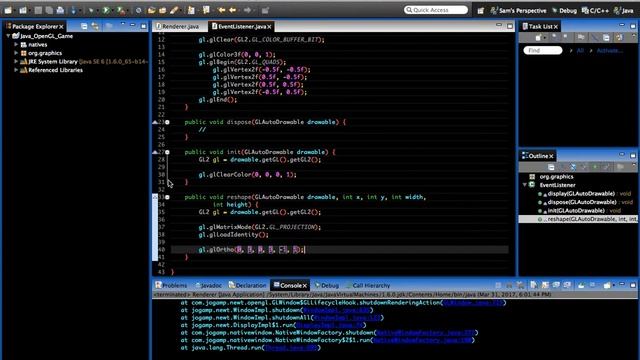Fold the reshape method at line 33

(x=167, y=197)
